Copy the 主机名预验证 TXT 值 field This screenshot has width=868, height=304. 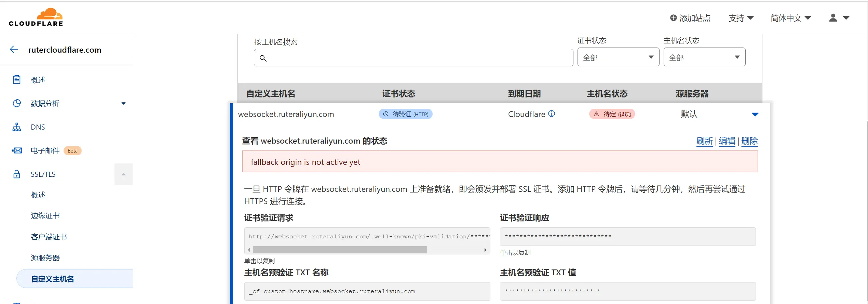click(628, 291)
